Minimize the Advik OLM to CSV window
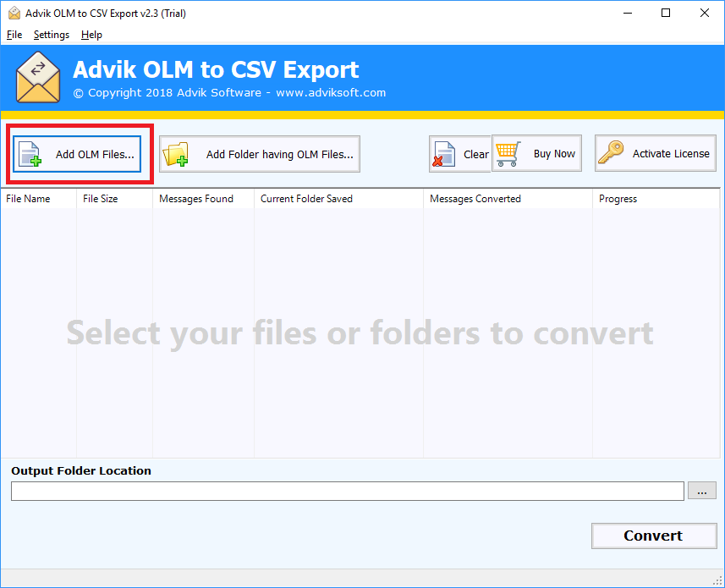 [x=628, y=13]
